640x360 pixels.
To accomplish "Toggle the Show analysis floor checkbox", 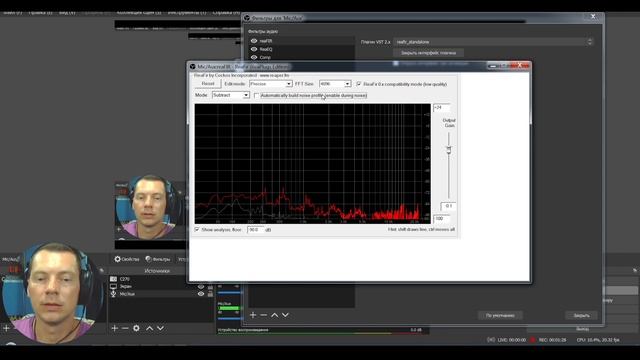I will tap(197, 230).
